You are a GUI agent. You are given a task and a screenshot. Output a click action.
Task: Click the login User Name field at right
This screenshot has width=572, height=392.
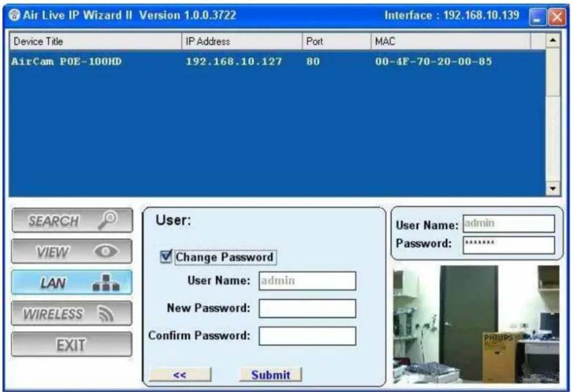coord(509,223)
